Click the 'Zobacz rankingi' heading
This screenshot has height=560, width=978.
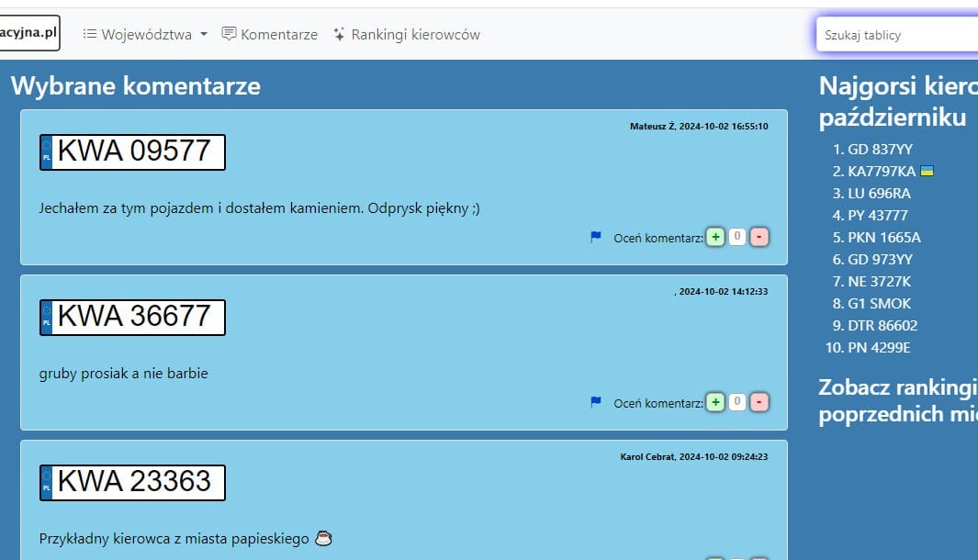click(x=898, y=400)
